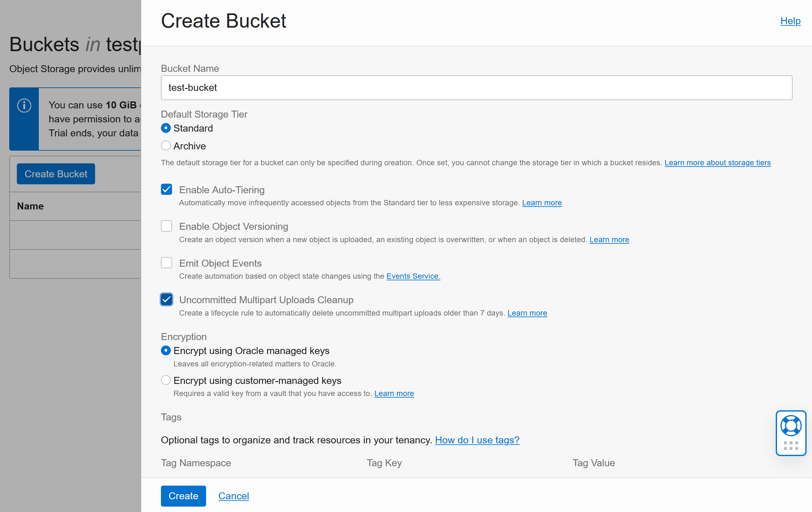The width and height of the screenshot is (812, 512).
Task: Select the Archive storage tier radio button
Action: point(166,146)
